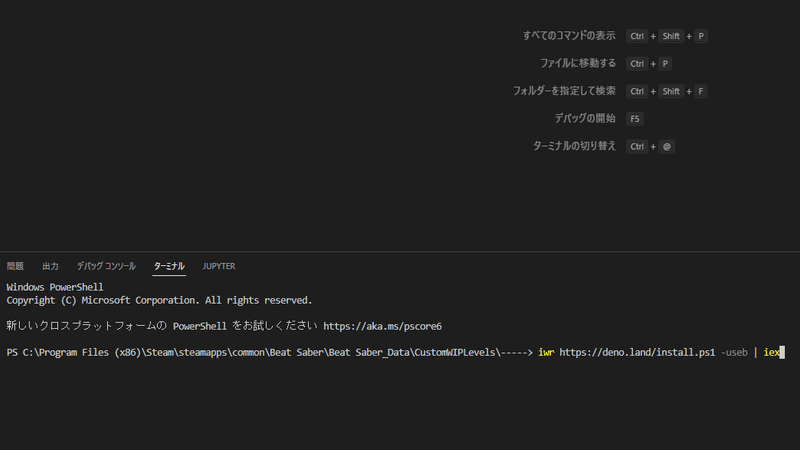Switch to the JUPYTER tab
Image resolution: width=800 pixels, height=450 pixels.
click(x=219, y=266)
